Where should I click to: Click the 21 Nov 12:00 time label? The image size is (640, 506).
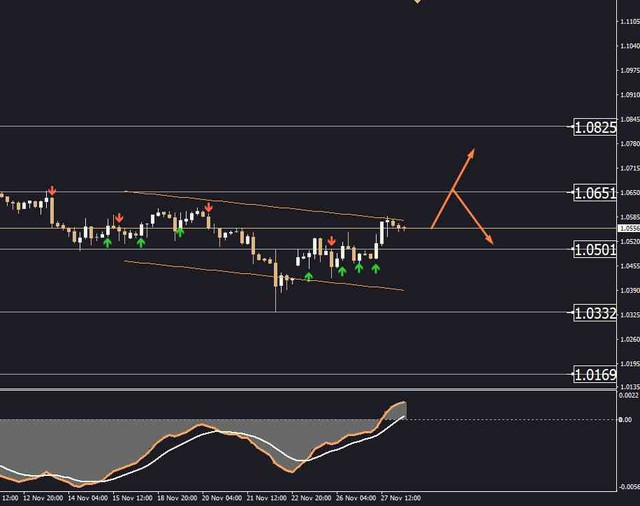(267, 498)
